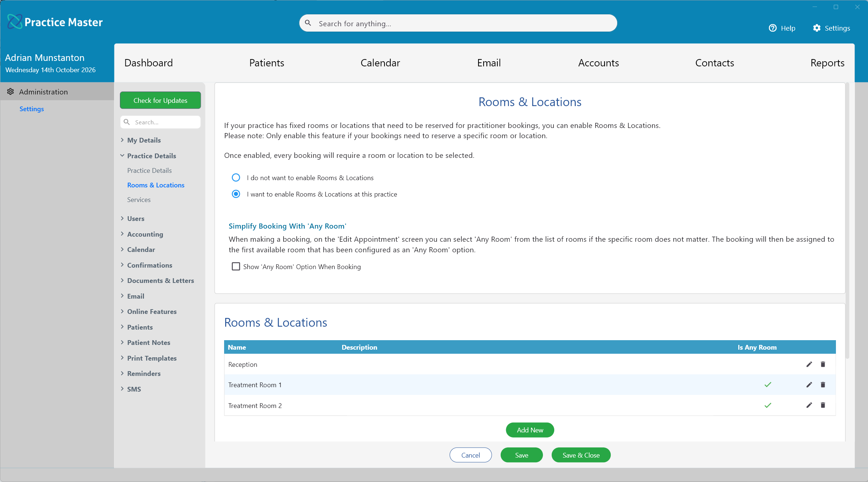The height and width of the screenshot is (482, 868).
Task: Open the Dashboard tab
Action: [x=148, y=63]
